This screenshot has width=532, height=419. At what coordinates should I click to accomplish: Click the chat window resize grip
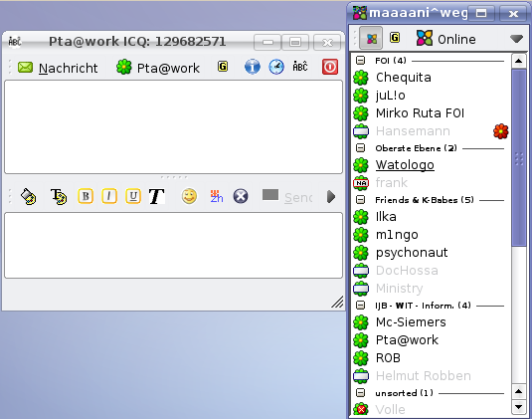337,302
